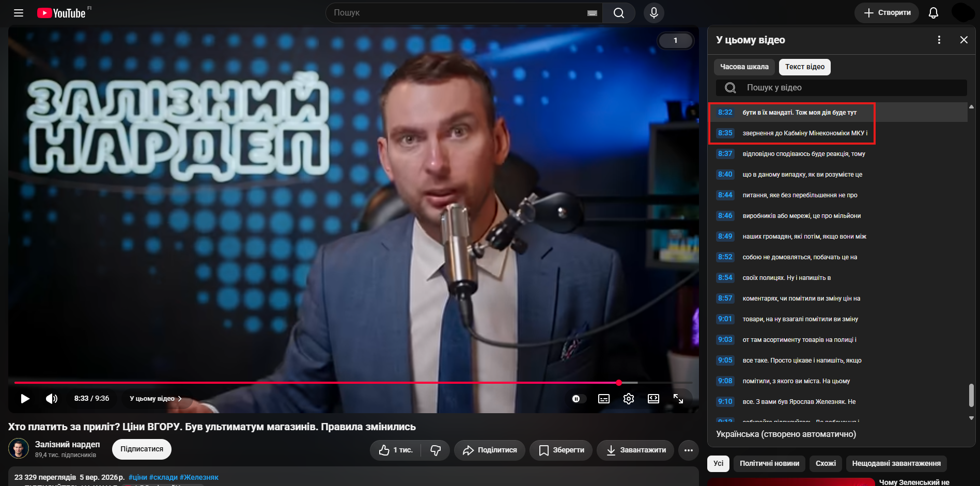The width and height of the screenshot is (980, 486).
Task: Jump to transcript line at 8:46
Action: coord(839,215)
